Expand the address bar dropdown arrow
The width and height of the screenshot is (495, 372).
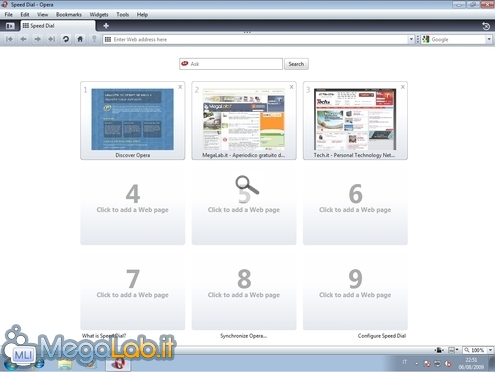pyautogui.click(x=411, y=39)
